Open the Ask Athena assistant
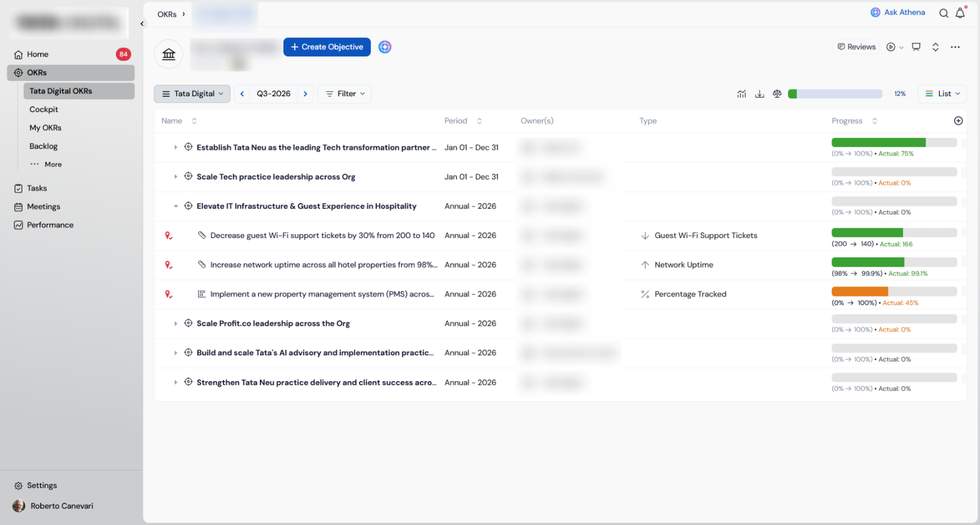This screenshot has width=980, height=525. tap(898, 12)
